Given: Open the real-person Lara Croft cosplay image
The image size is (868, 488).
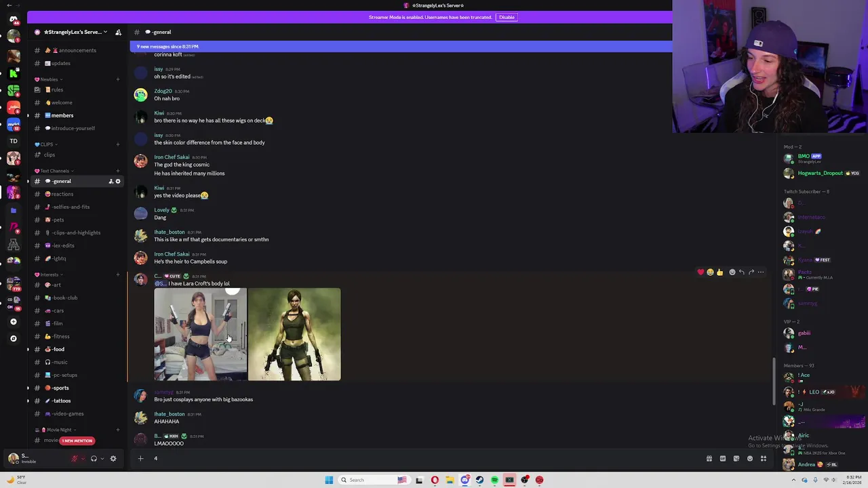Looking at the screenshot, I should pyautogui.click(x=200, y=334).
